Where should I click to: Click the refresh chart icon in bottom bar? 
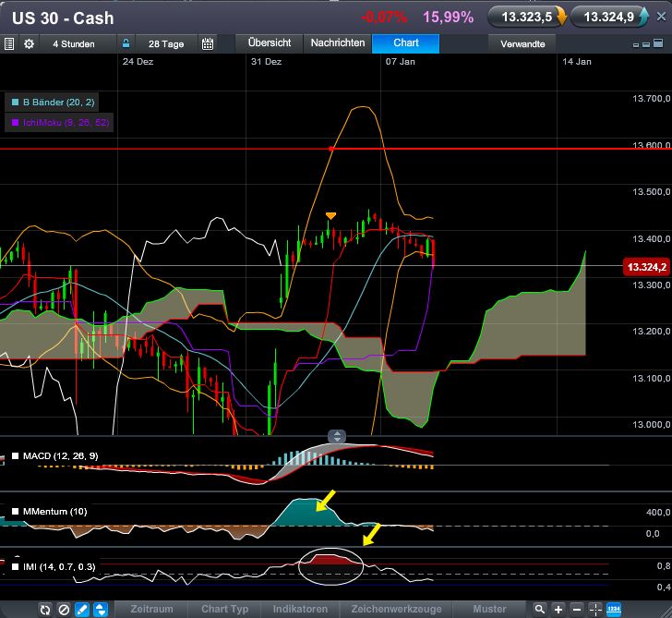tap(44, 610)
